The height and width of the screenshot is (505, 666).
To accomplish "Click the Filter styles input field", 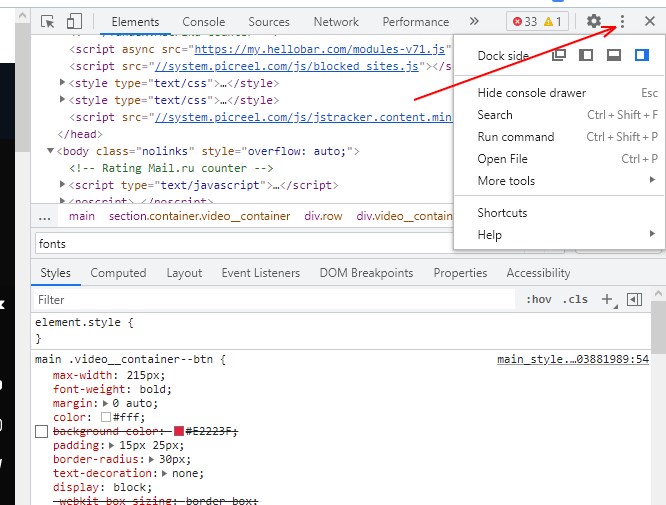I will coord(270,299).
